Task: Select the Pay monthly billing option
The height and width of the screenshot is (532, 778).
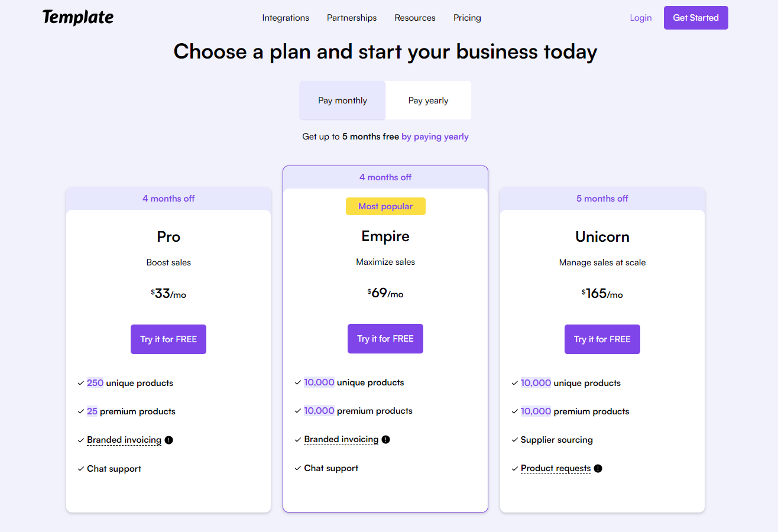Action: tap(342, 100)
